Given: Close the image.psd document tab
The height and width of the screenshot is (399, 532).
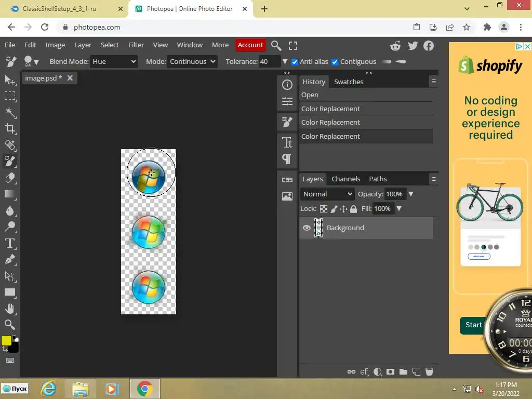Looking at the screenshot, I should [70, 78].
